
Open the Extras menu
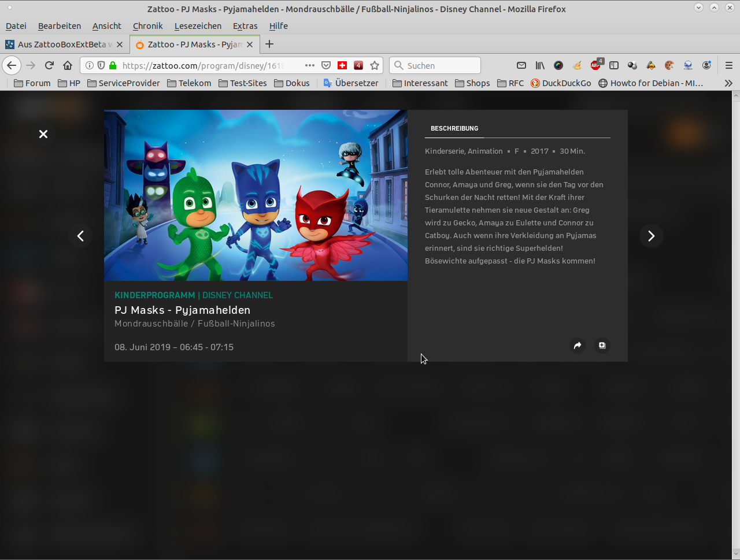(x=245, y=26)
